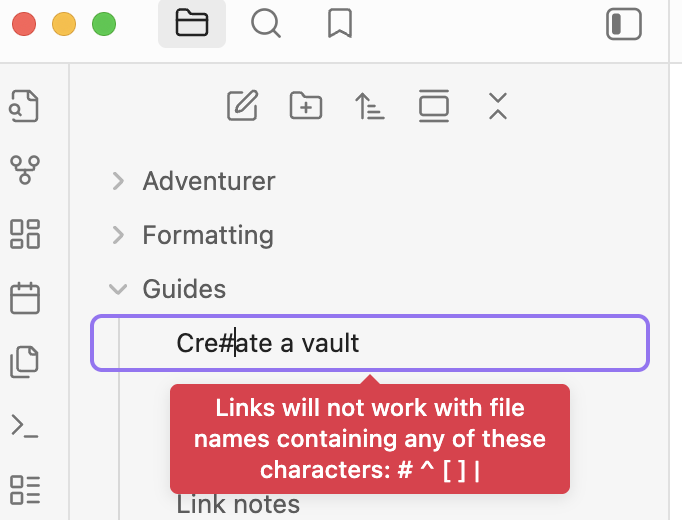Open graph view from ribbon

(25, 170)
